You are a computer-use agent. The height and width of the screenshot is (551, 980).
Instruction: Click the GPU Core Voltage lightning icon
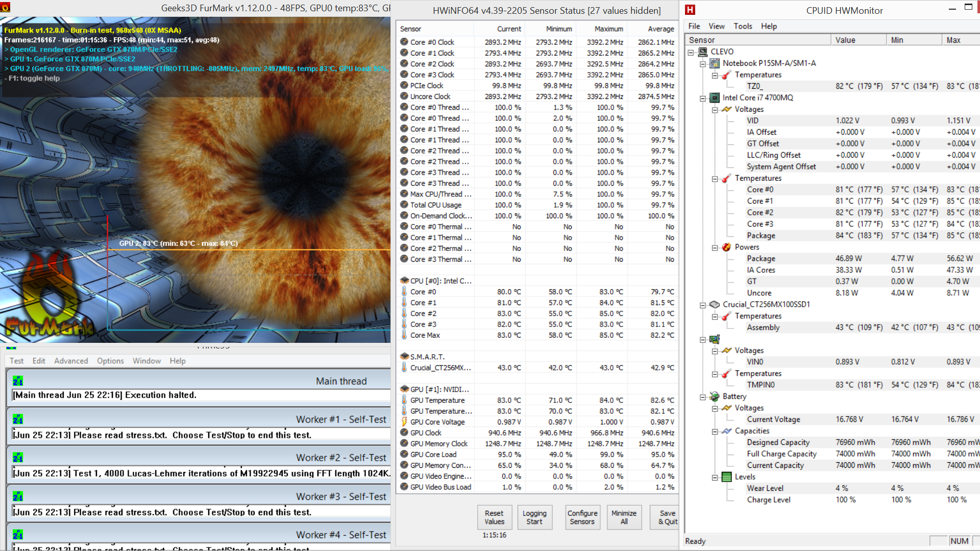point(404,422)
